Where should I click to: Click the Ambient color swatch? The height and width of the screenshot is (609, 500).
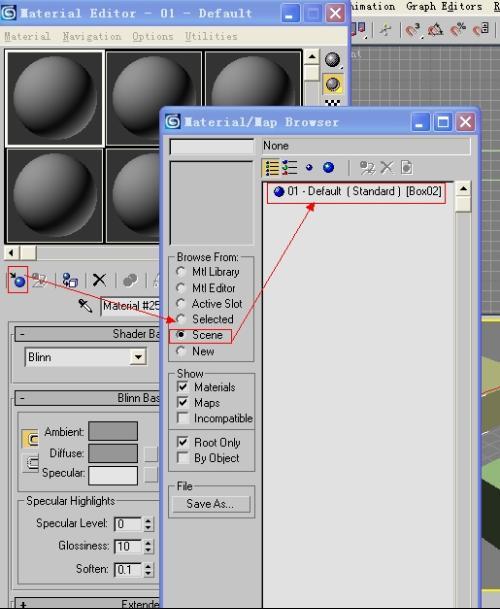113,431
